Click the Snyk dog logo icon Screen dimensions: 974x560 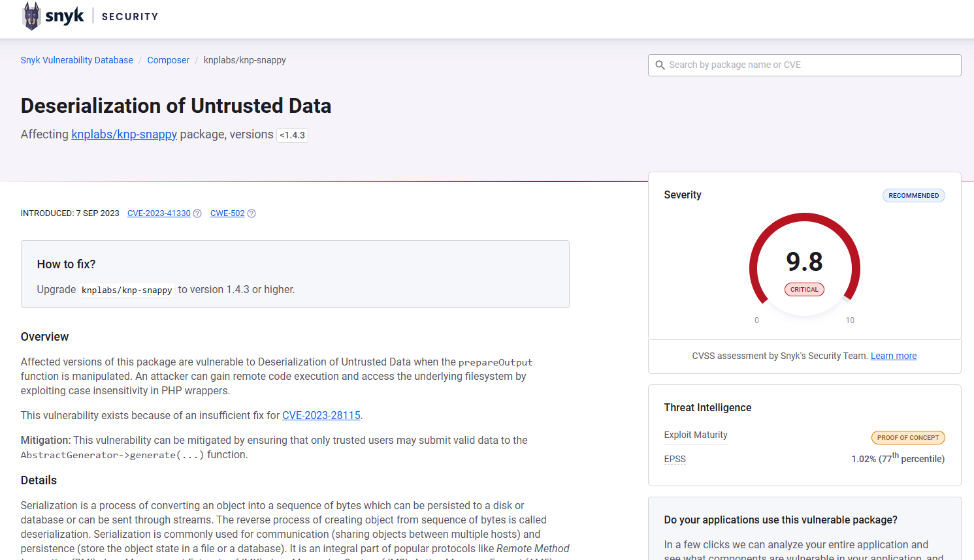[x=31, y=16]
